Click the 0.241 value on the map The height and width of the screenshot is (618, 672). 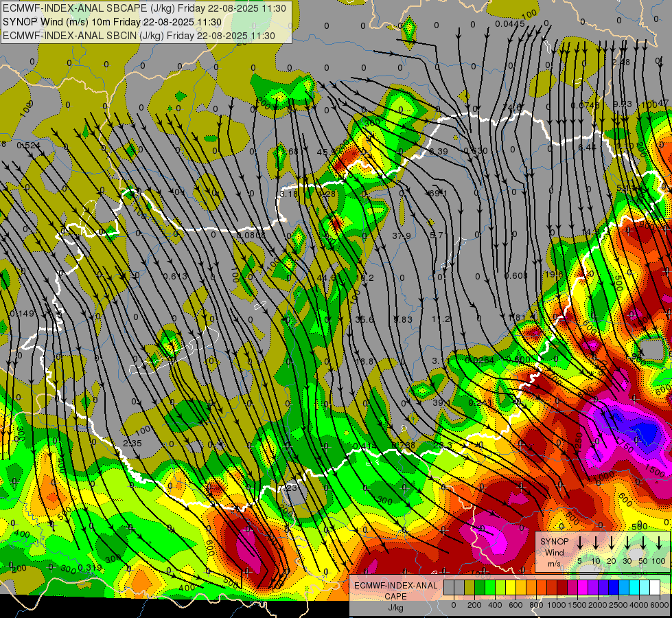click(480, 402)
